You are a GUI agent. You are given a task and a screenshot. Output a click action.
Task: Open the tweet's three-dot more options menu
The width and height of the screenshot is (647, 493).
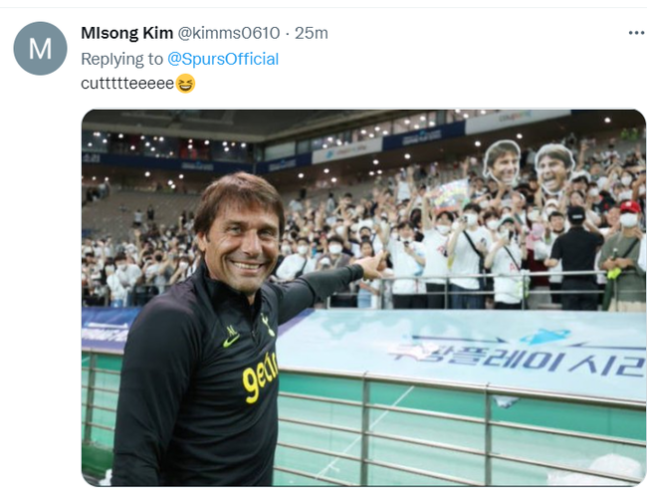tap(637, 33)
